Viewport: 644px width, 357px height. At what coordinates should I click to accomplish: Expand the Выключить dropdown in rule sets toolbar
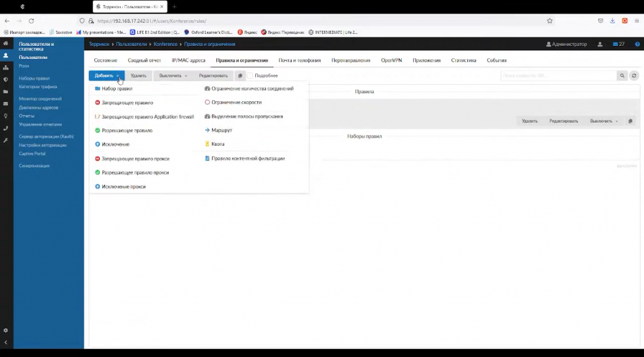pyautogui.click(x=604, y=121)
